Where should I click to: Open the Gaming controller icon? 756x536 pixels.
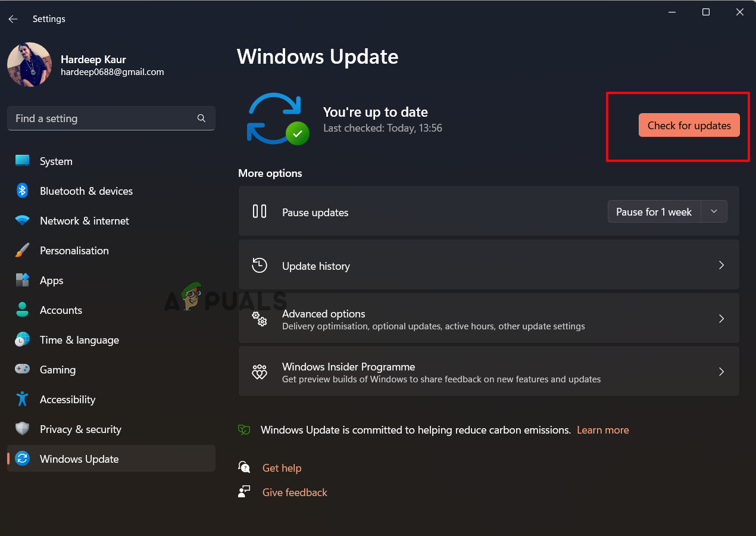pyautogui.click(x=23, y=369)
